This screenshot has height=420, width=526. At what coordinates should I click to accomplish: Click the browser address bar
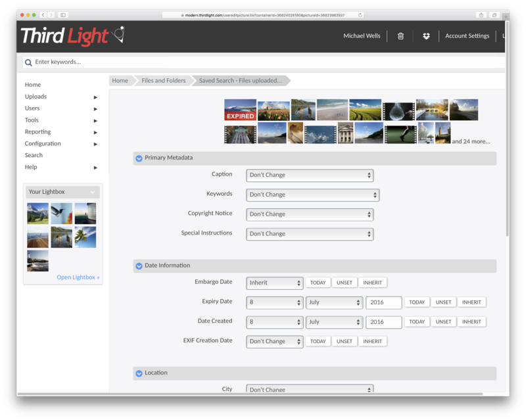264,15
